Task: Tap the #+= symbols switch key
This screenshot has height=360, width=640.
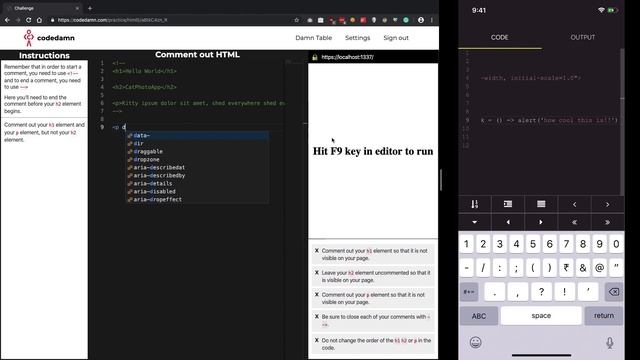Action: [x=469, y=292]
